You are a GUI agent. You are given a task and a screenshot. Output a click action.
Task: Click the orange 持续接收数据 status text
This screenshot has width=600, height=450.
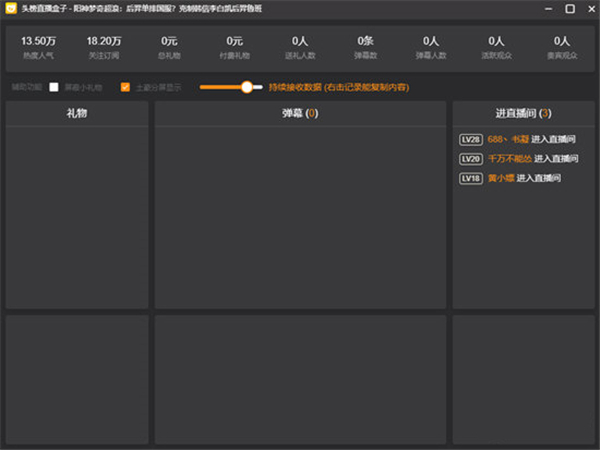click(338, 87)
